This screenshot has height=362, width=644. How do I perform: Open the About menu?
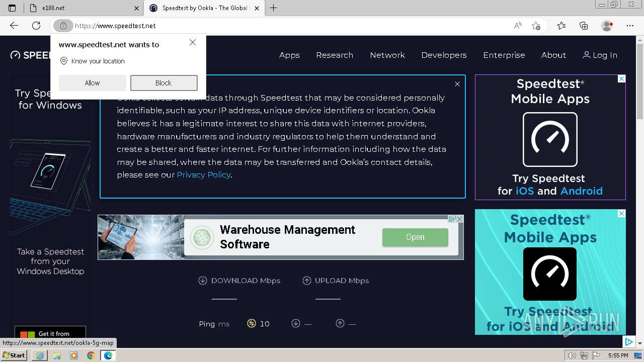(x=553, y=55)
